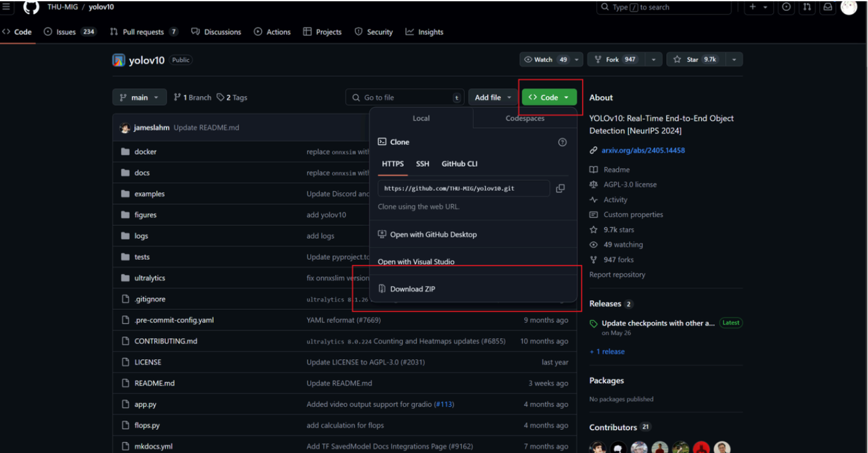Expand the main branch dropdown
The height and width of the screenshot is (453, 868).
coord(140,98)
